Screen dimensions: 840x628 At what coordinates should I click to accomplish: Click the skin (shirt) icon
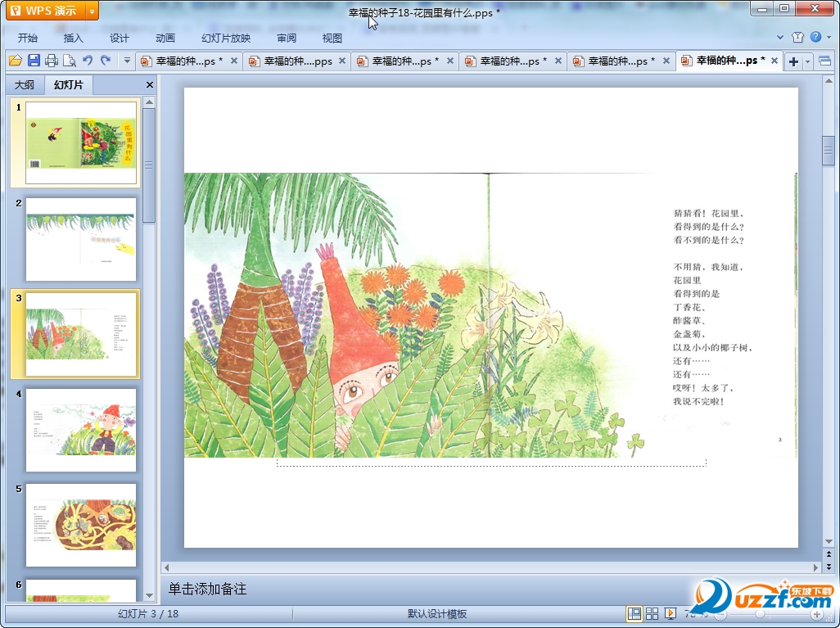point(797,37)
